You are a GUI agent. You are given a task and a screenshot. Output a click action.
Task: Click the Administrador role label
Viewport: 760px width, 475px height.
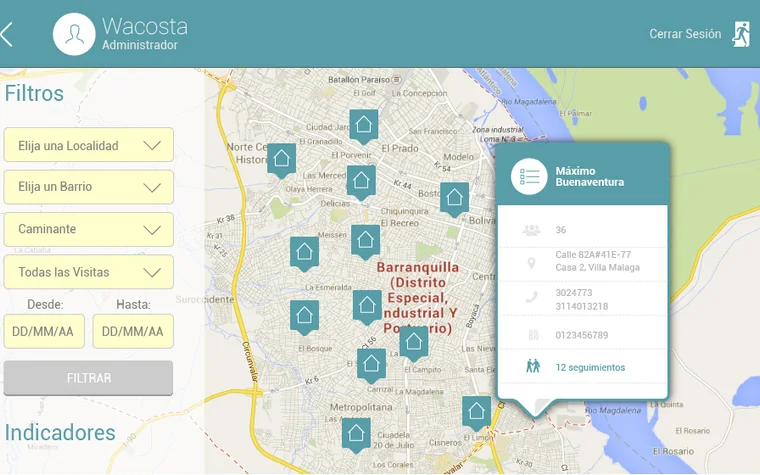coord(140,45)
